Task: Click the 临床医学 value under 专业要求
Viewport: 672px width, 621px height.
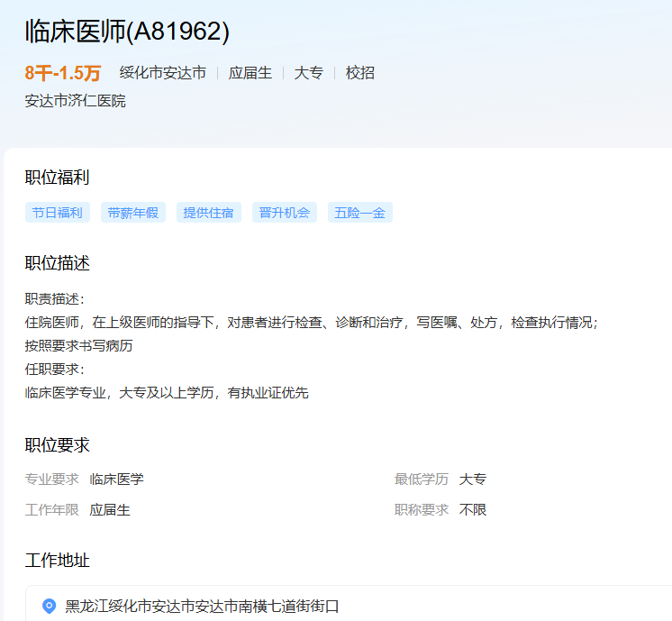Action: point(117,479)
